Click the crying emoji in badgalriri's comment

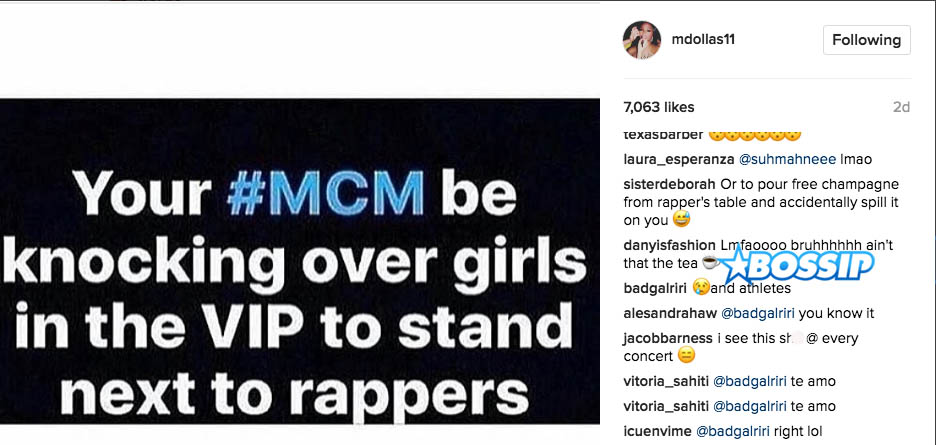click(701, 288)
